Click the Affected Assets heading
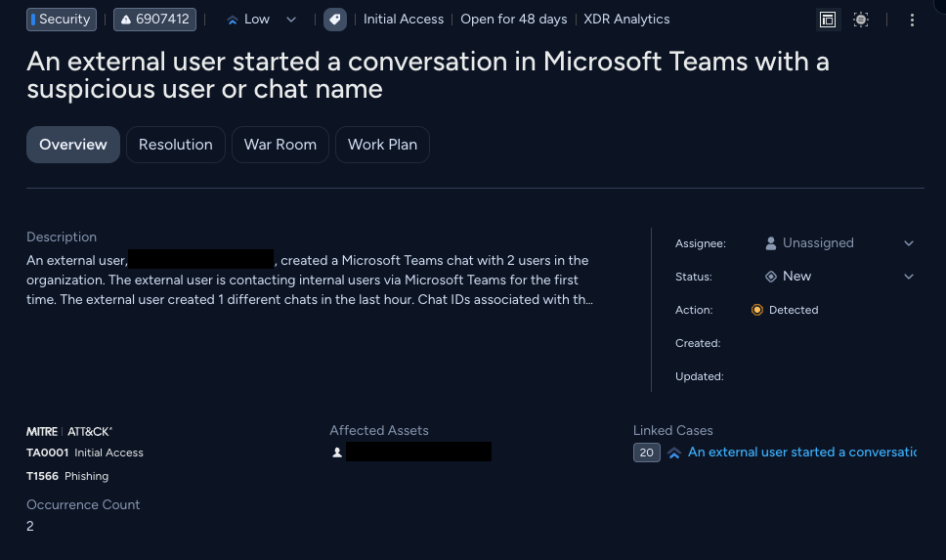 point(379,430)
